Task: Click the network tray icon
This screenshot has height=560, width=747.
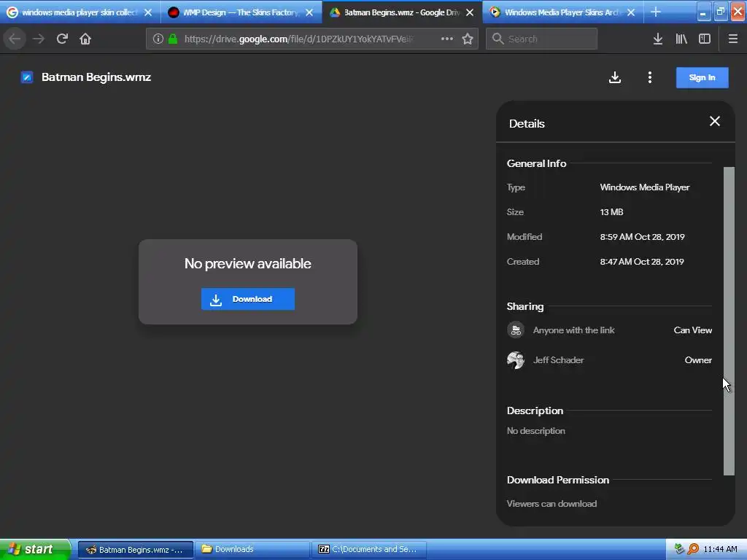Action: point(679,549)
